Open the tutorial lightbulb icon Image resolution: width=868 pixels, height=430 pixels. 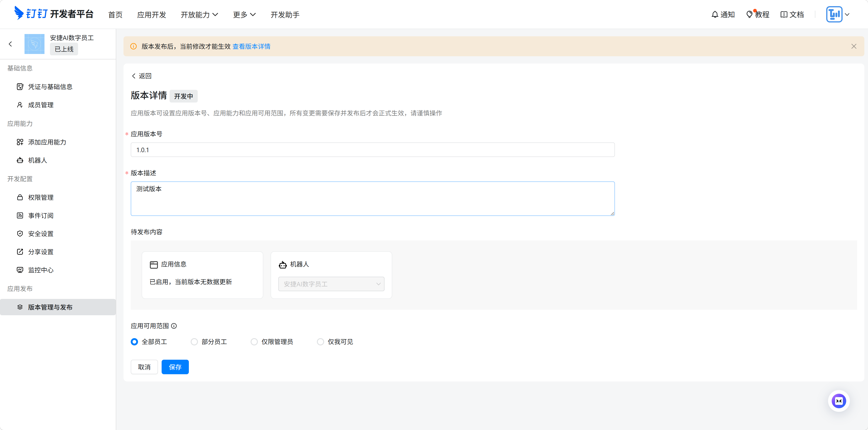749,15
